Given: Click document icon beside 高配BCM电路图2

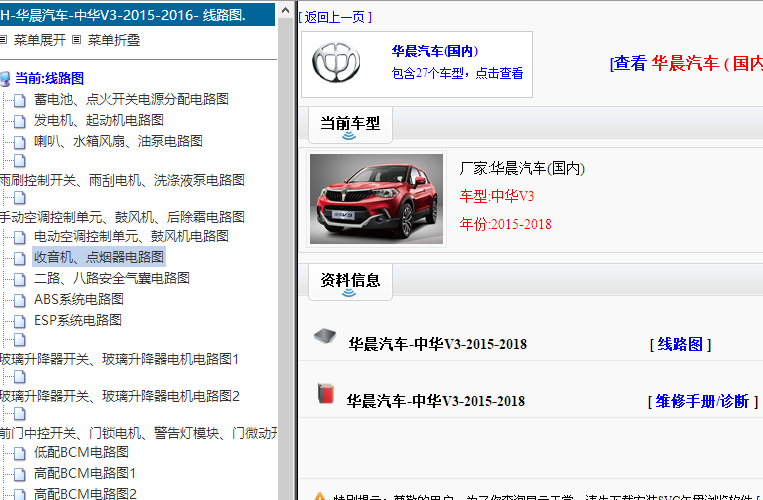Looking at the screenshot, I should (19, 494).
